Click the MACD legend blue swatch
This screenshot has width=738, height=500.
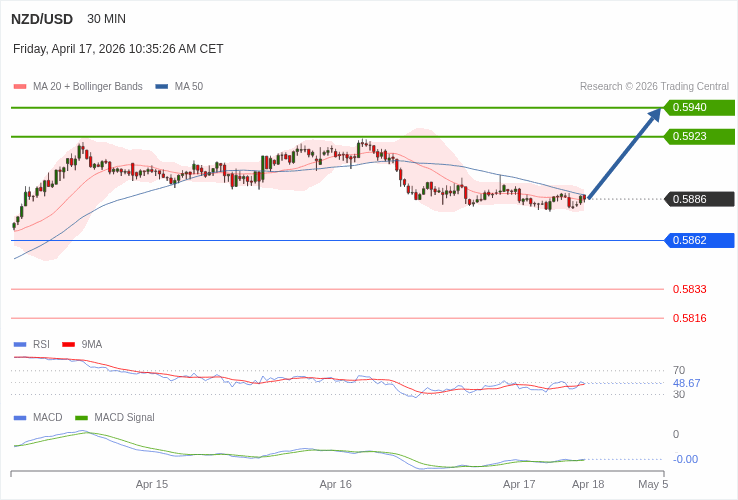20,418
